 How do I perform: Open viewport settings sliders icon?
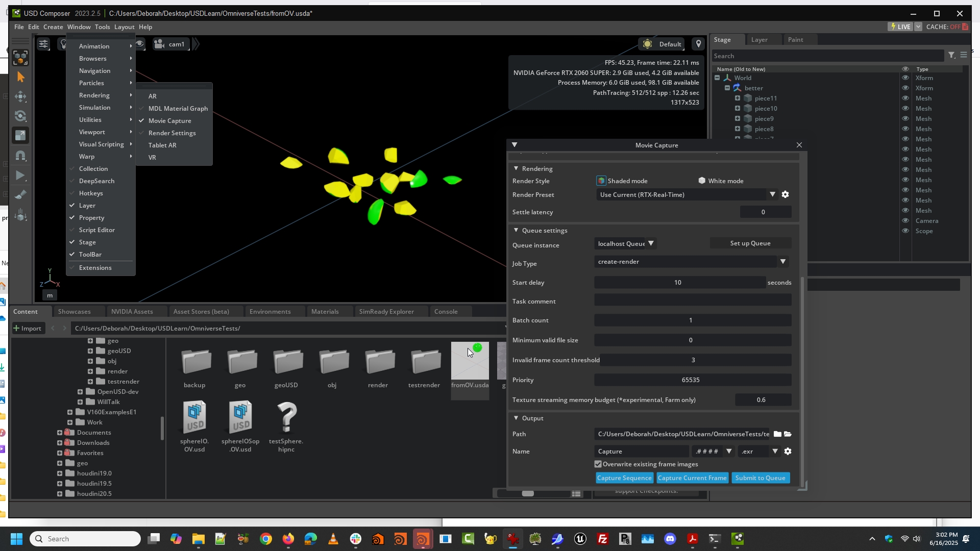click(43, 44)
